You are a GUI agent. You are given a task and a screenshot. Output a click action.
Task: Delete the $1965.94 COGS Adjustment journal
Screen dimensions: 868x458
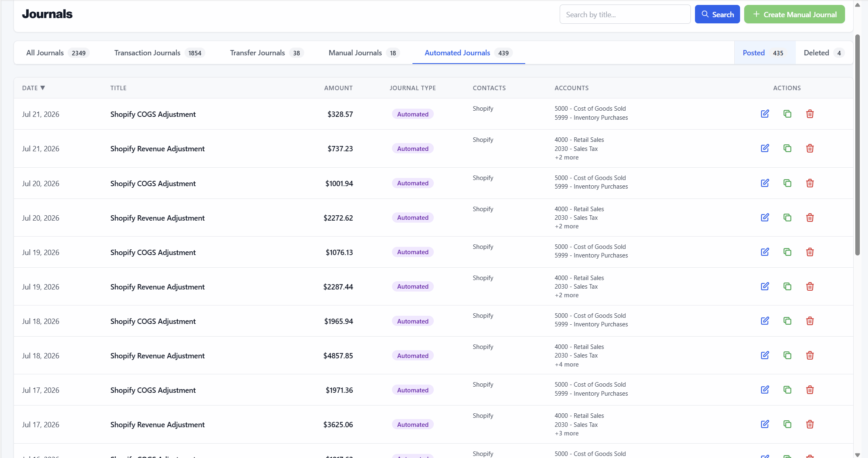pyautogui.click(x=810, y=321)
